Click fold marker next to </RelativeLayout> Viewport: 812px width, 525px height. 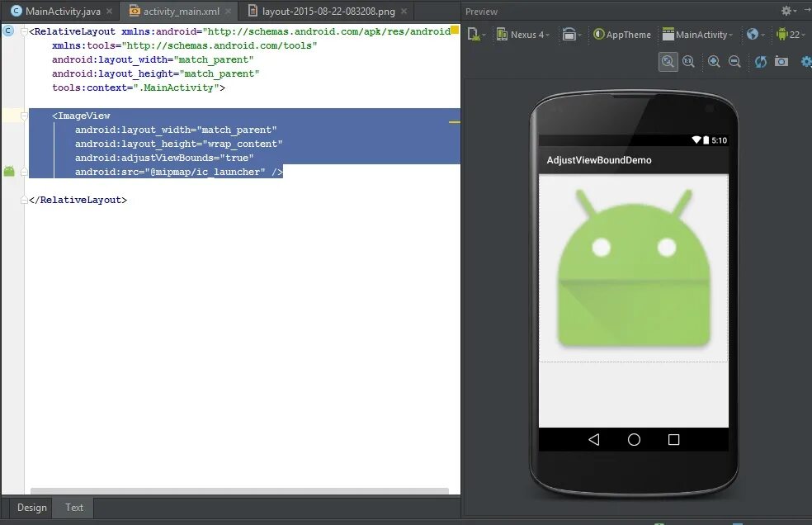[x=24, y=200]
